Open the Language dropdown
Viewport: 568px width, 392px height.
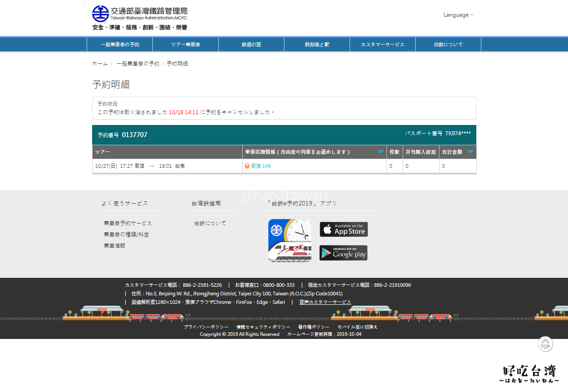click(x=458, y=15)
